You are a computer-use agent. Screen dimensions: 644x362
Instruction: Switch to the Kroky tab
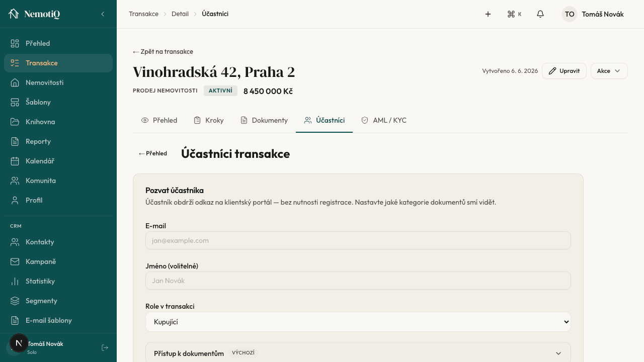tap(209, 120)
